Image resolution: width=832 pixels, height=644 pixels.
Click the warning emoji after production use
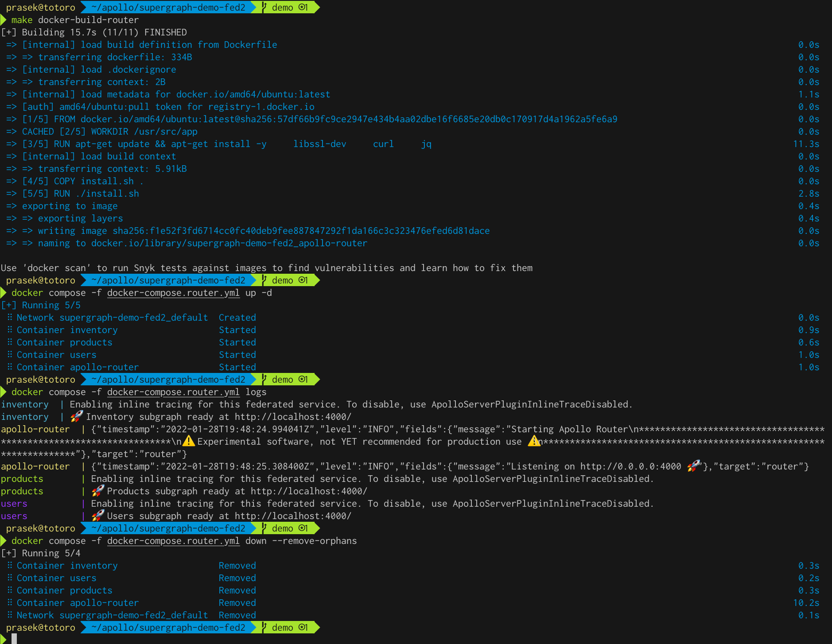[x=534, y=441]
